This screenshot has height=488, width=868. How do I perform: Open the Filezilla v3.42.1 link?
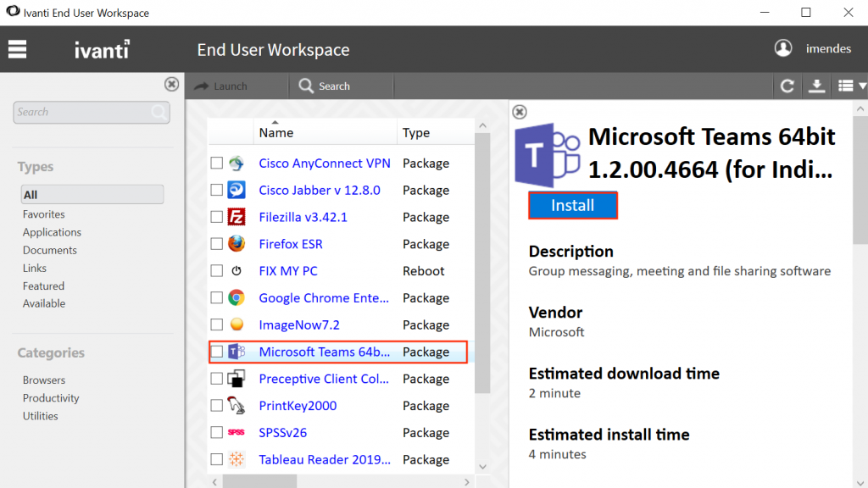click(303, 217)
